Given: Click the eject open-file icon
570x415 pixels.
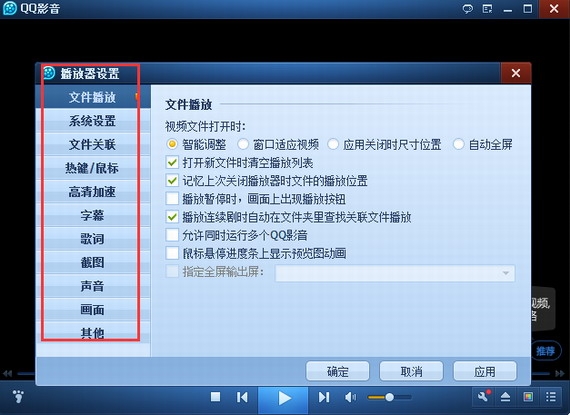Looking at the screenshot, I should 506,397.
